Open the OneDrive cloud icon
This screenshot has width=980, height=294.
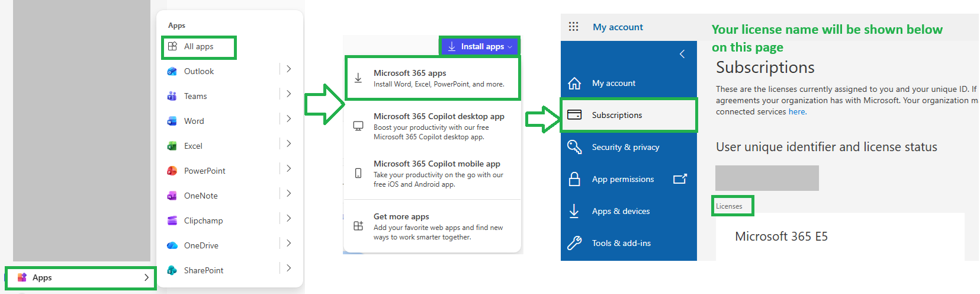(x=172, y=245)
